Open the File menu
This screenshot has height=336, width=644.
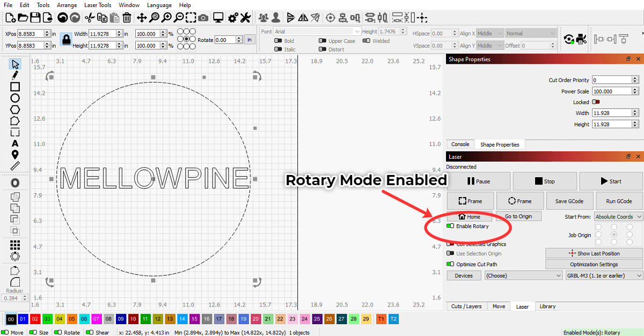[x=8, y=5]
